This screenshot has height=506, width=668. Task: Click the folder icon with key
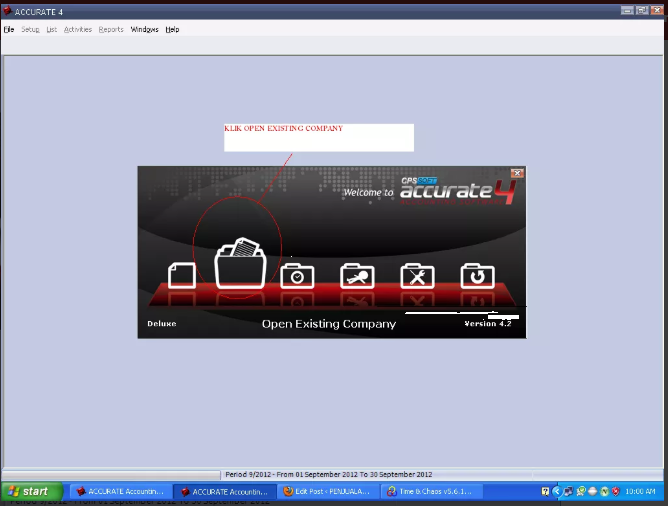(x=357, y=276)
